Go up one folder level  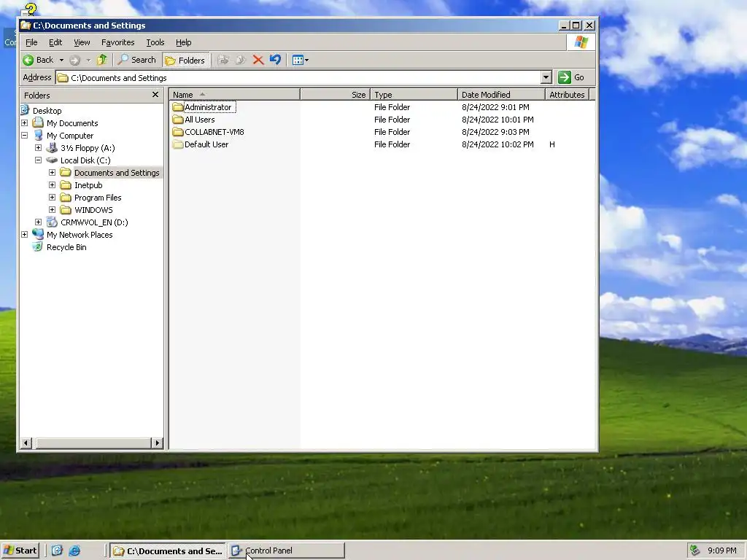(102, 60)
